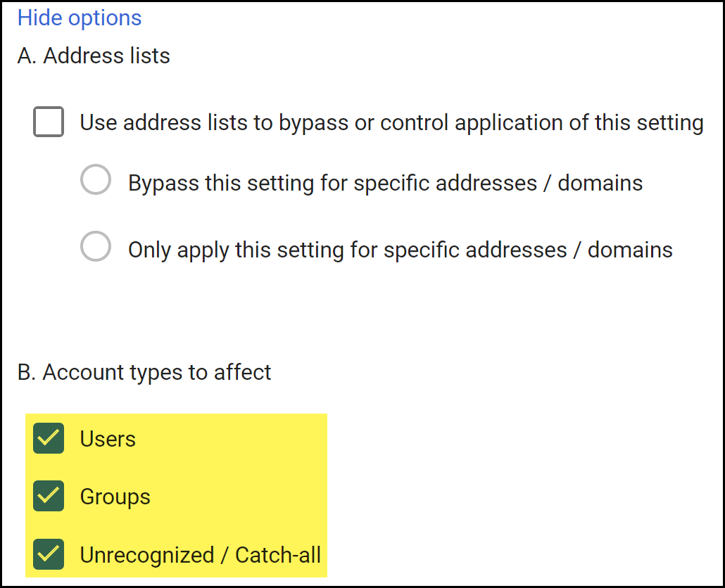Click "domains" in the Only apply option label
Image resolution: width=725 pixels, height=588 pixels.
coord(630,250)
